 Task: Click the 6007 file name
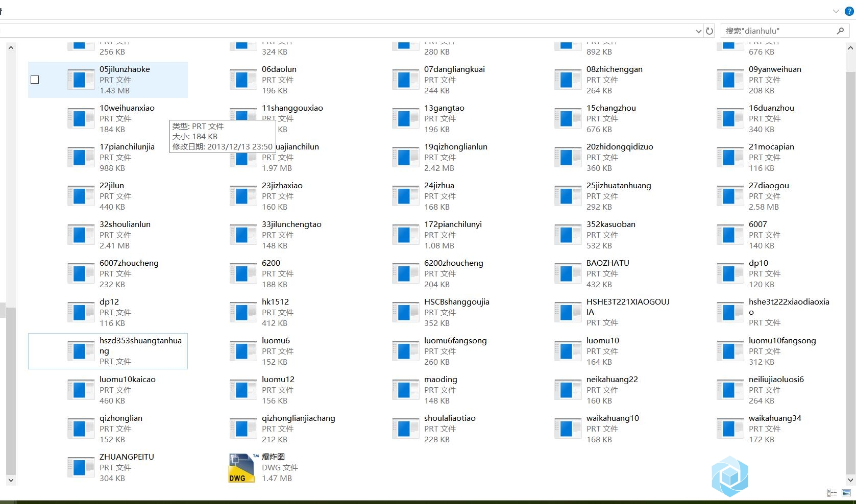(758, 224)
